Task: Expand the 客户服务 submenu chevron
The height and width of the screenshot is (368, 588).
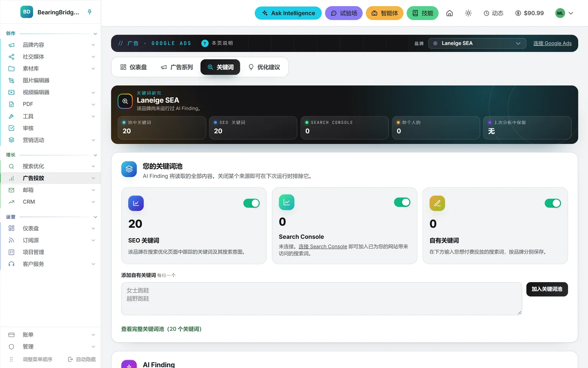Action: click(93, 264)
